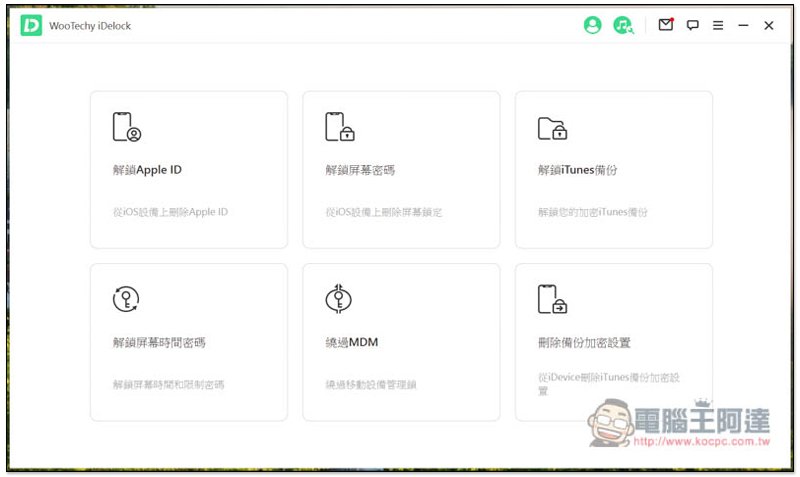Click the text 繞過移動設備管理鎖
This screenshot has width=800, height=477.
(x=371, y=384)
